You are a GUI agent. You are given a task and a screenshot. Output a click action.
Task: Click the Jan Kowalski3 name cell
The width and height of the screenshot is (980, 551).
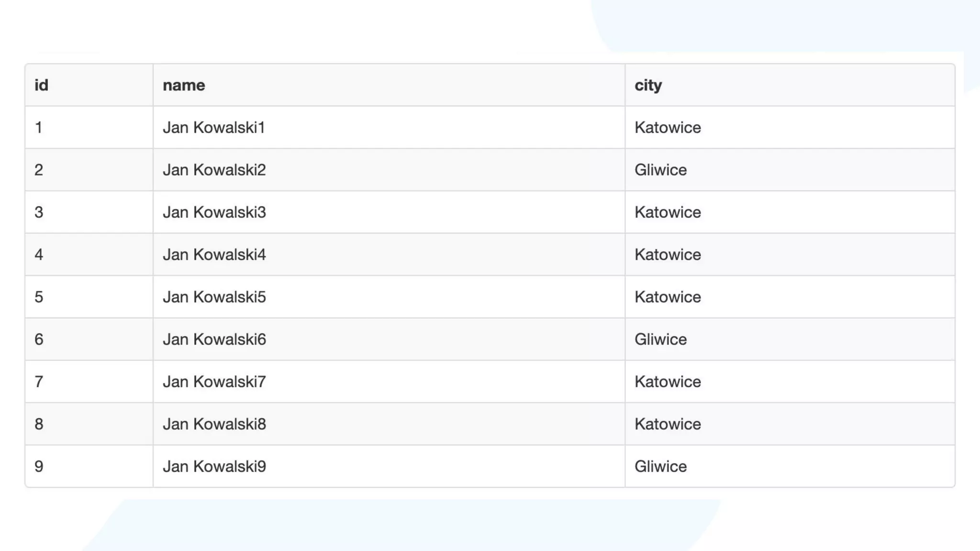[x=214, y=212]
